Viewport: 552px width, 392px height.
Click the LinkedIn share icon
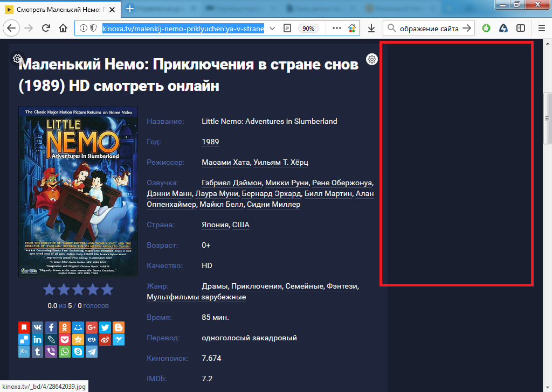click(x=38, y=339)
